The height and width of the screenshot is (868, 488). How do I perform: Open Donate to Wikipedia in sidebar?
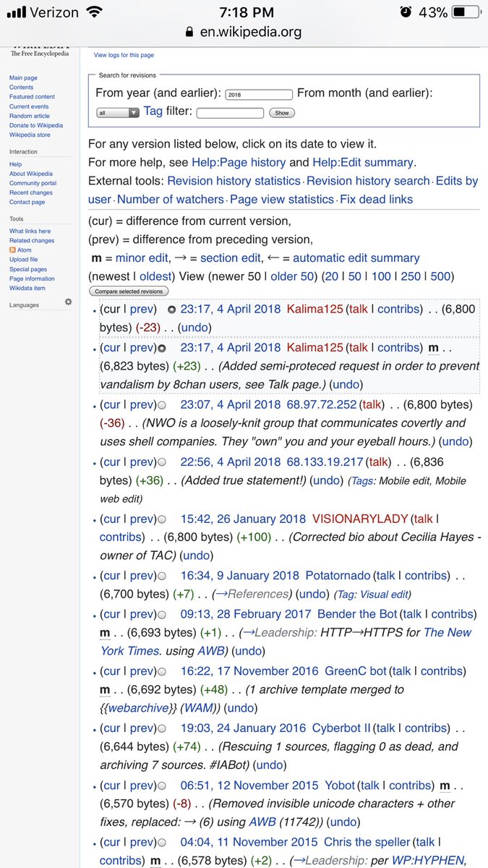pyautogui.click(x=36, y=125)
